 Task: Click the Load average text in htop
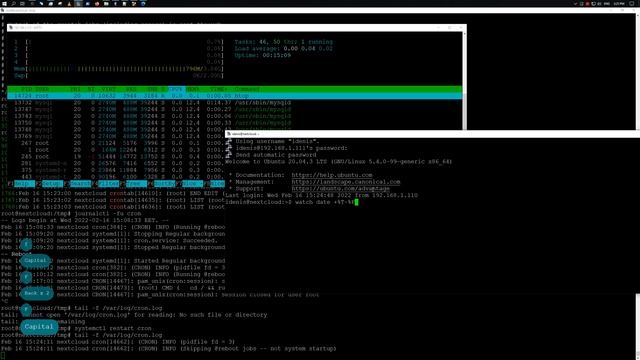pyautogui.click(x=284, y=49)
